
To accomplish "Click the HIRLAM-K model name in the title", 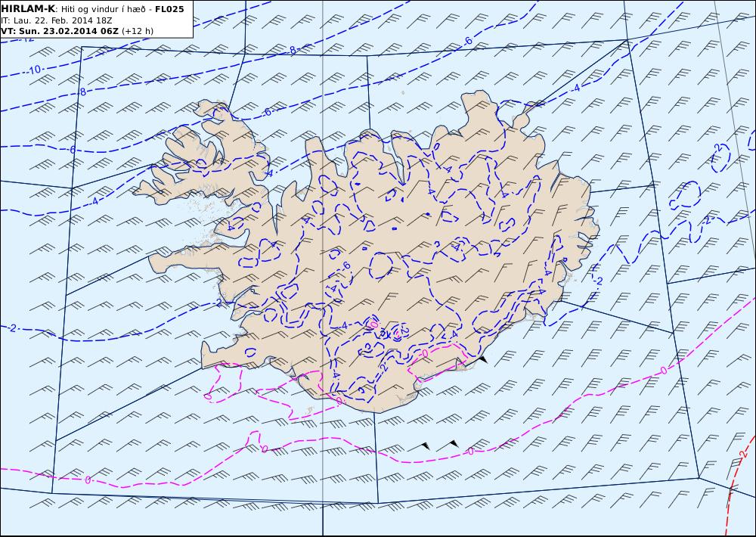I will [28, 9].
